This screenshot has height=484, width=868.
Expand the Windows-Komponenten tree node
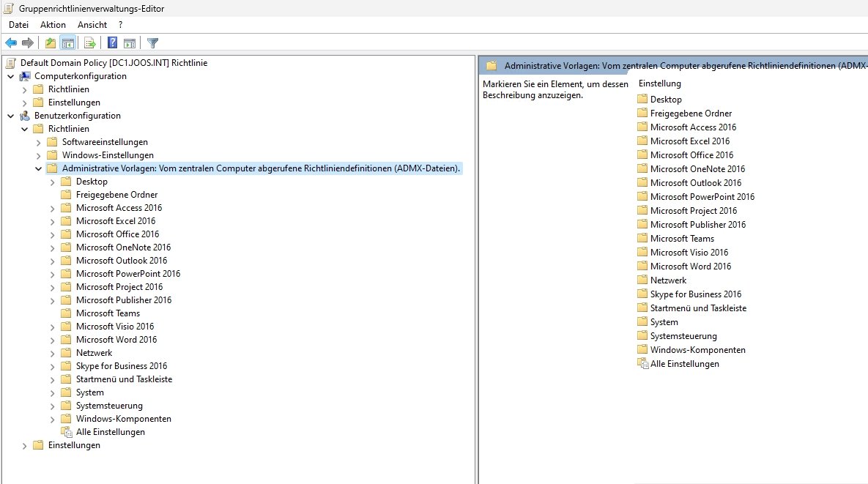52,419
